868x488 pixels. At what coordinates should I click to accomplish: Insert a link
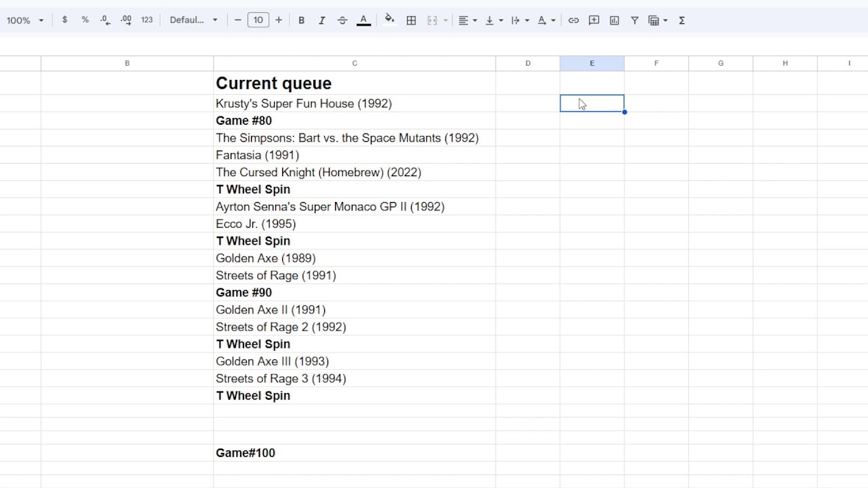tap(574, 20)
